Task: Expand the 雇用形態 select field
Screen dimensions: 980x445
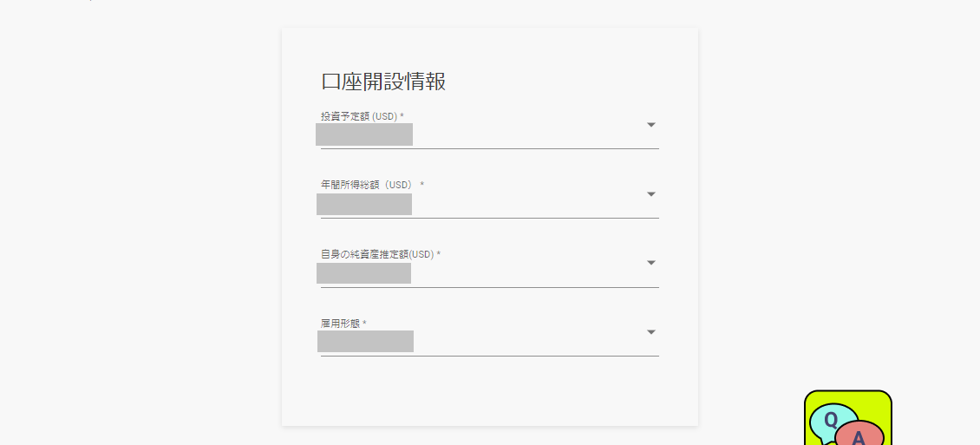Action: pyautogui.click(x=490, y=337)
